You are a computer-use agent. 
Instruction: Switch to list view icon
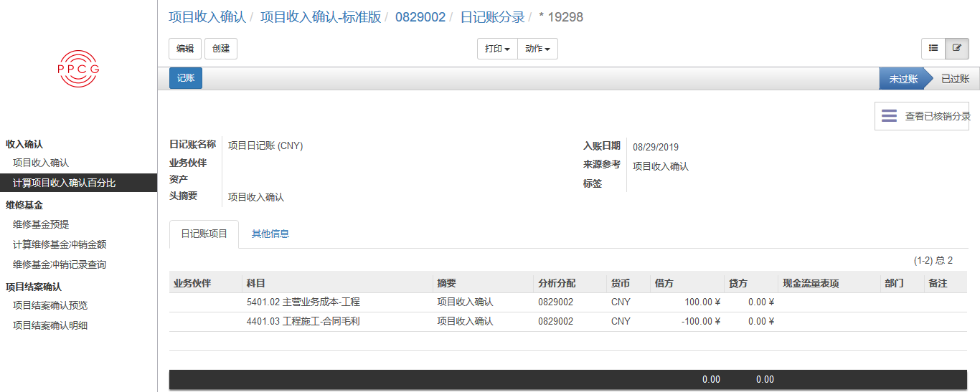[x=933, y=49]
